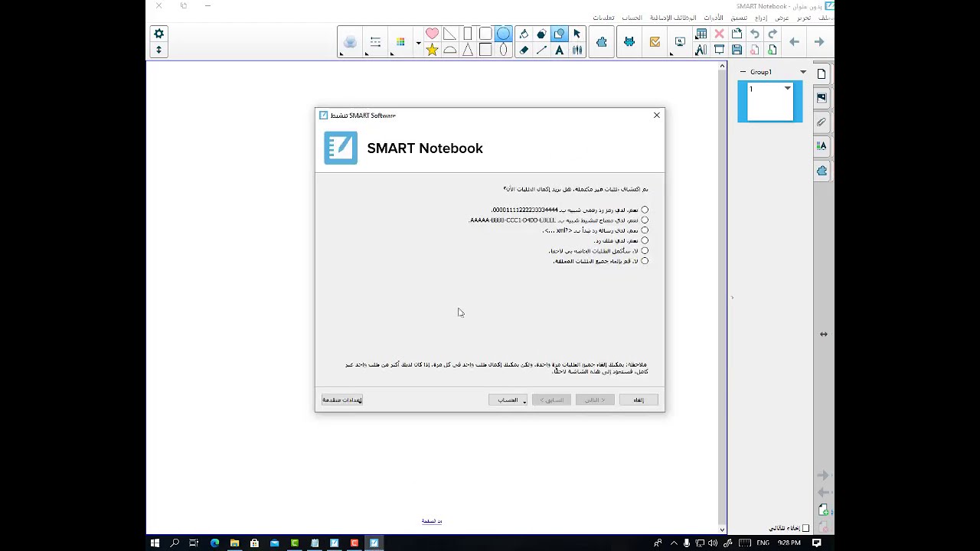Image resolution: width=980 pixels, height=551 pixels.
Task: Click the red Delete X icon
Action: coord(719,34)
